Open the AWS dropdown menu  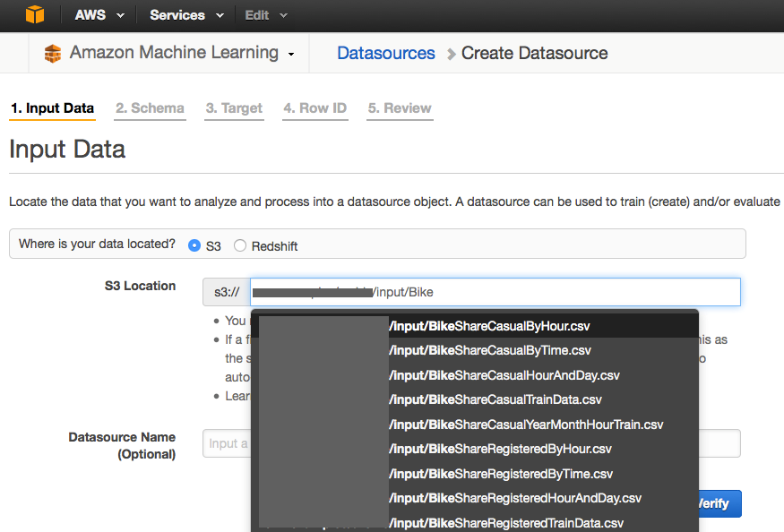tap(99, 15)
